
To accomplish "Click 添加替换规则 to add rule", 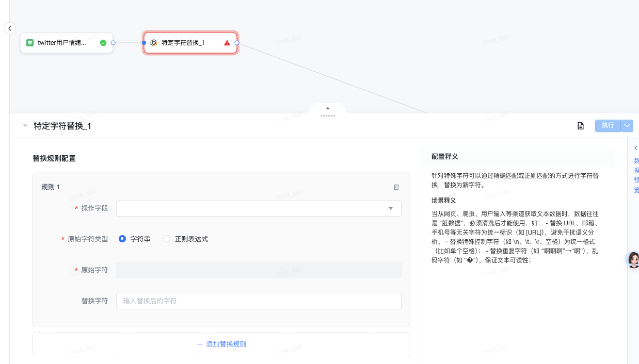I will coord(221,344).
